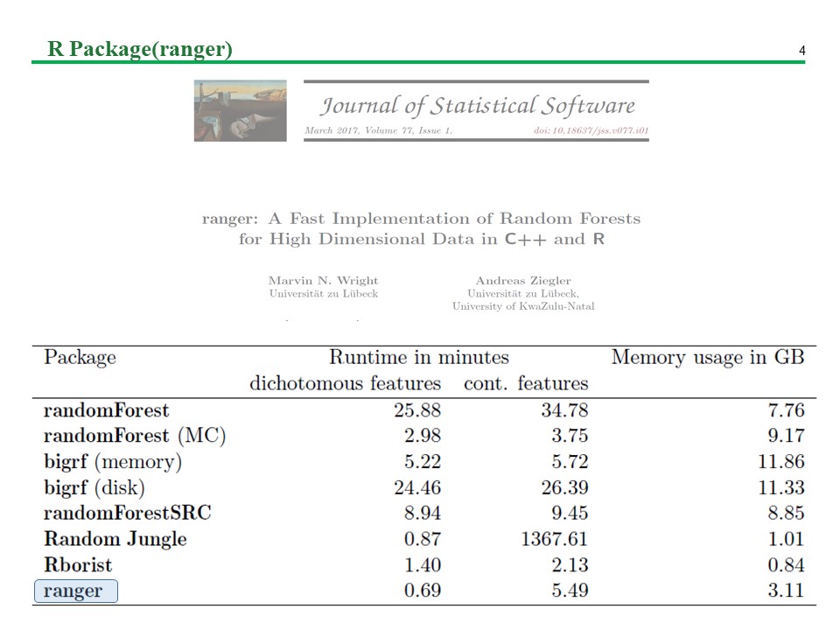Click the value 2.98 in the table
This screenshot has height=630, width=840.
[423, 436]
